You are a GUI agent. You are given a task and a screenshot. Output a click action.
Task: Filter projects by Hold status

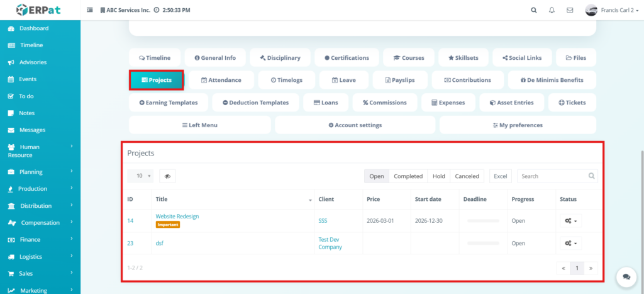[x=438, y=176]
